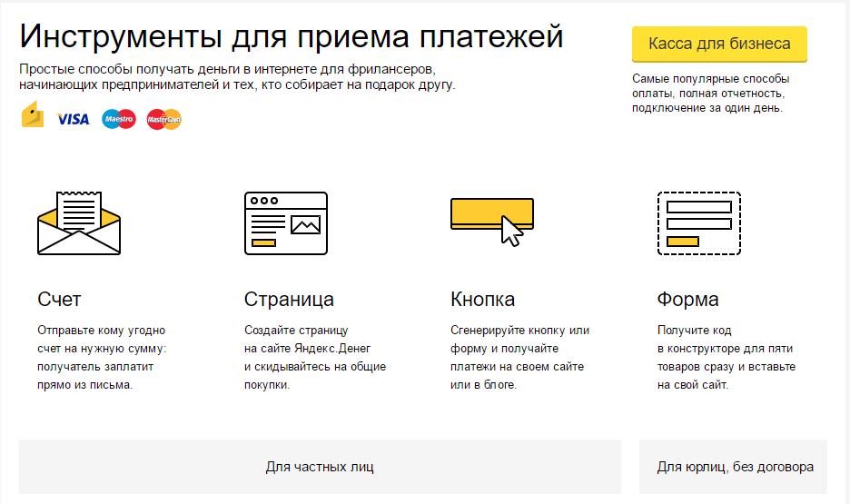Select the "Для частных лиц" section
This screenshot has width=850, height=504.
click(x=320, y=467)
